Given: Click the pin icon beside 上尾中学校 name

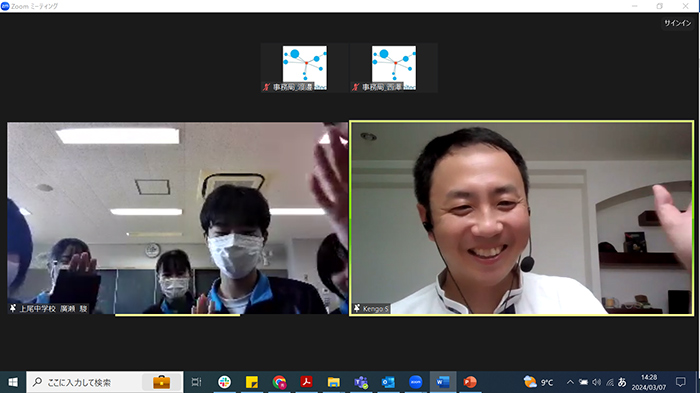Looking at the screenshot, I should (x=13, y=308).
